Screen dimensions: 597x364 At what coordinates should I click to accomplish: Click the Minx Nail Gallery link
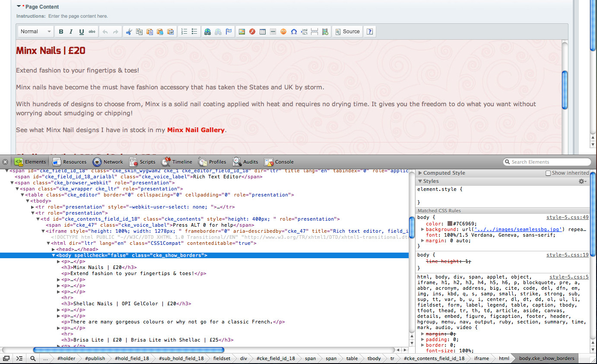(x=196, y=130)
